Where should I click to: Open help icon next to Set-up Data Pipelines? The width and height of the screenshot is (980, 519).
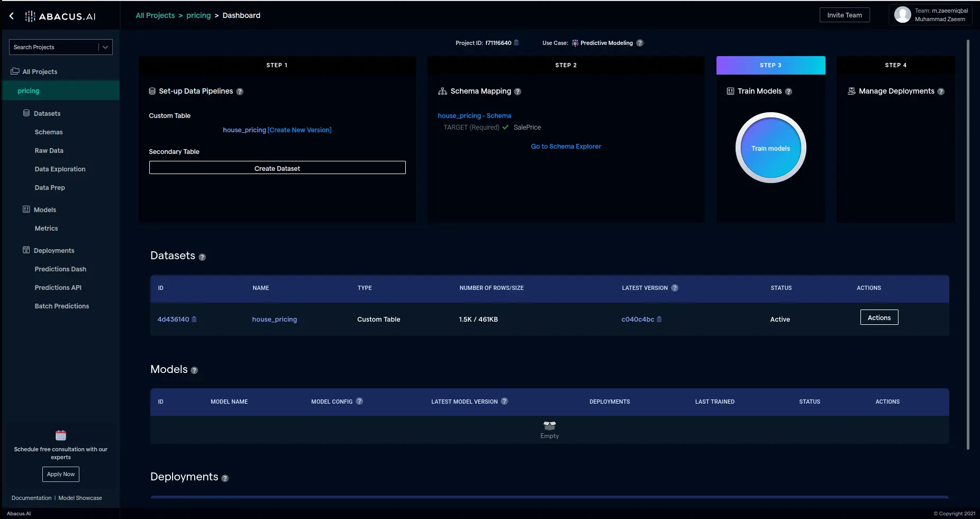pyautogui.click(x=240, y=92)
